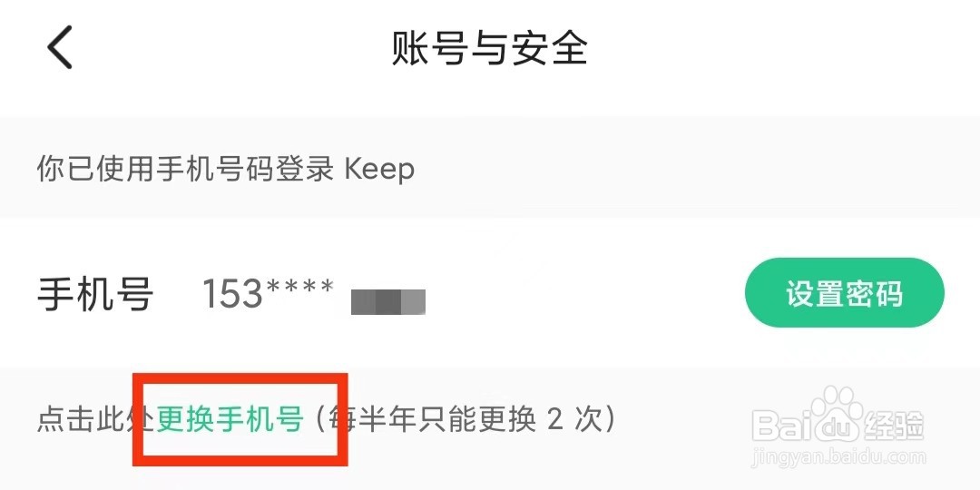Go back using the left arrow icon
This screenshot has height=490, width=980.
(x=61, y=47)
